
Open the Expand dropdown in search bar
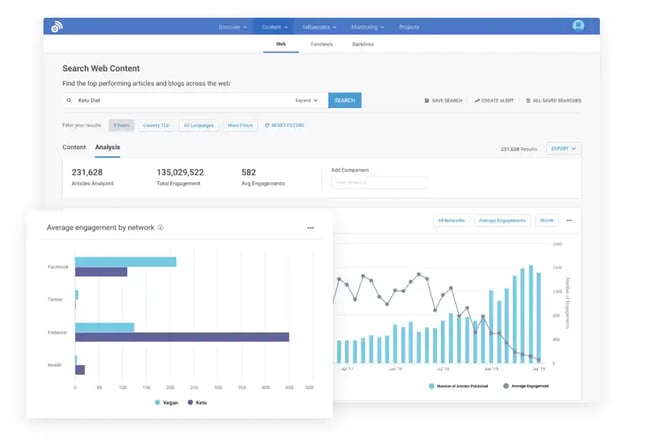307,101
